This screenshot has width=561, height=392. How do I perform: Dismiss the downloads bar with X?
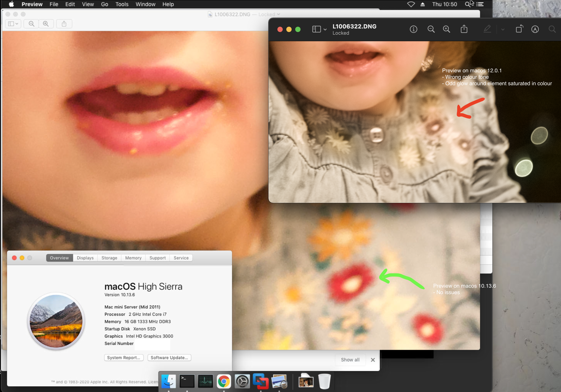373,360
